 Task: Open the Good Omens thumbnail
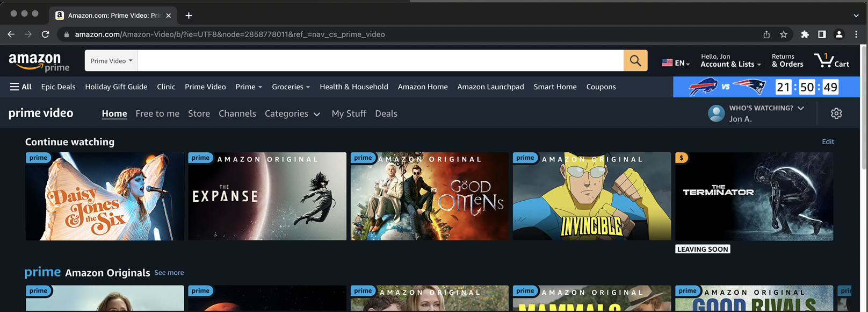click(430, 196)
